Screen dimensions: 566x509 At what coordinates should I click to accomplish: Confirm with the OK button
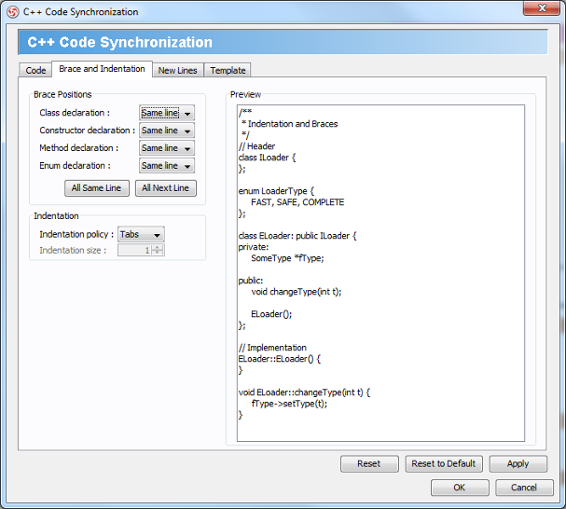pyautogui.click(x=460, y=488)
